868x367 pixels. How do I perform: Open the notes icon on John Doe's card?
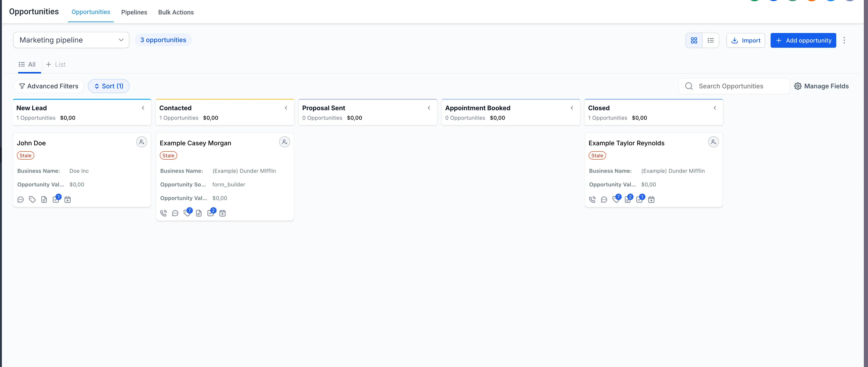point(44,199)
